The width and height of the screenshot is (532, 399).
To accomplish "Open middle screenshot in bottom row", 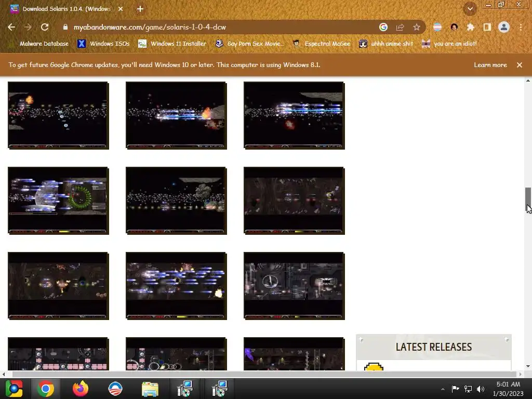I will [x=176, y=353].
